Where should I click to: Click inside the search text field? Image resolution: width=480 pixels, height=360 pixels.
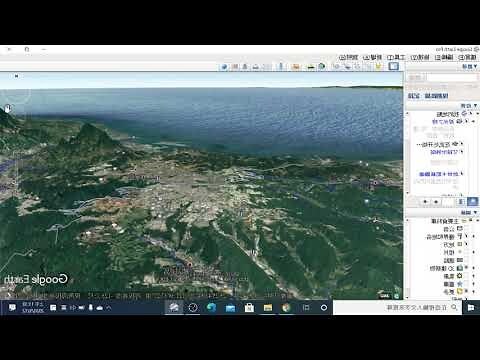[x=452, y=77]
